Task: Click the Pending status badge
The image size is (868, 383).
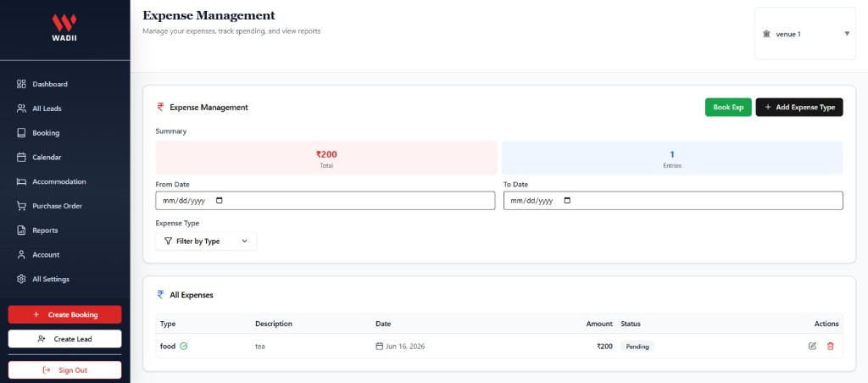Action: [637, 347]
